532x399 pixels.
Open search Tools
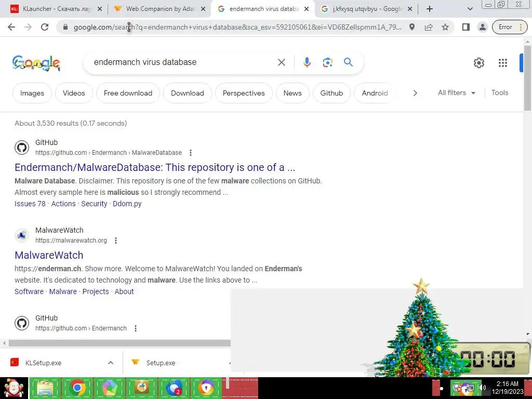(x=499, y=92)
